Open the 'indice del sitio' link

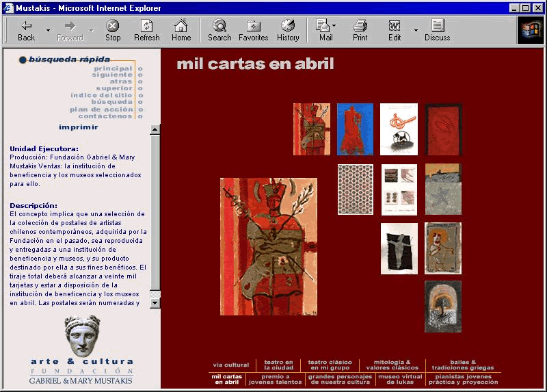click(x=101, y=95)
